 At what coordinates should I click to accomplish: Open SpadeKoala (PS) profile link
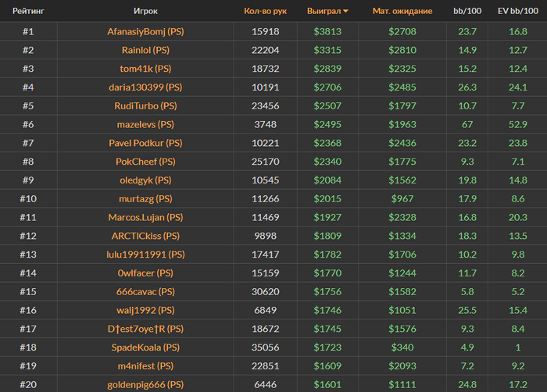(x=145, y=347)
